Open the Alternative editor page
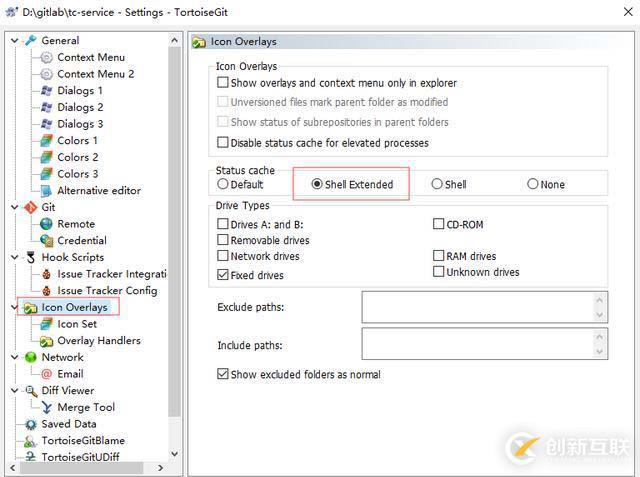Screen dimensions: 640x477 pyautogui.click(x=99, y=191)
